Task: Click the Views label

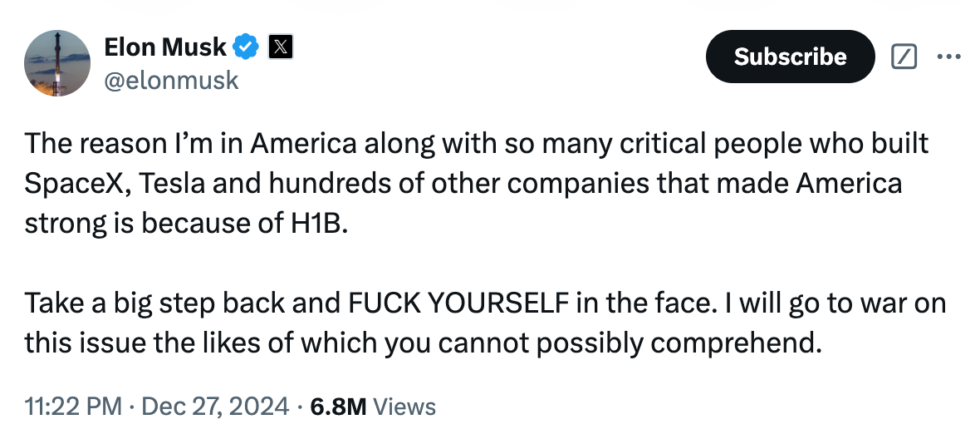Action: click(x=404, y=407)
